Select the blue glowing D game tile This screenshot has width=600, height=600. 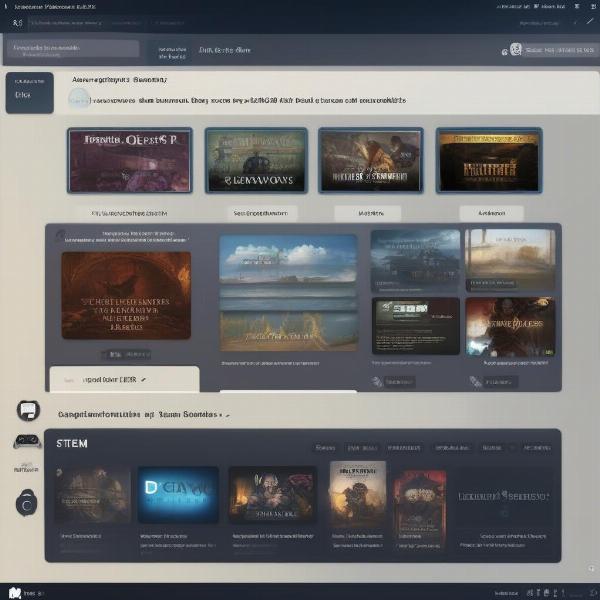point(178,494)
